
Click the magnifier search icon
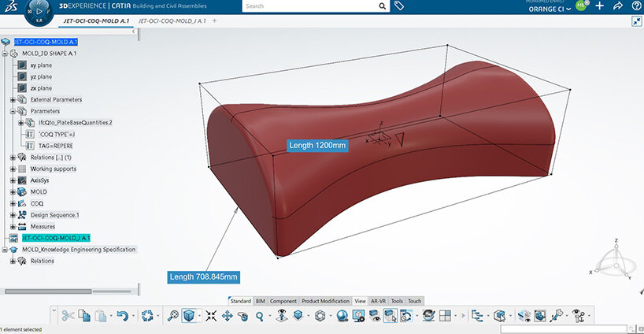[383, 6]
